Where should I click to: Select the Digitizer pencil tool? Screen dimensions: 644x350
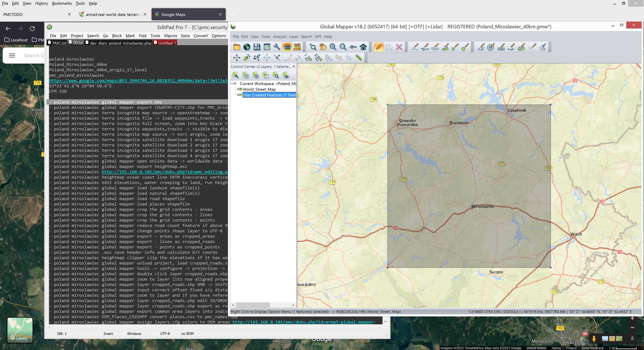click(379, 47)
